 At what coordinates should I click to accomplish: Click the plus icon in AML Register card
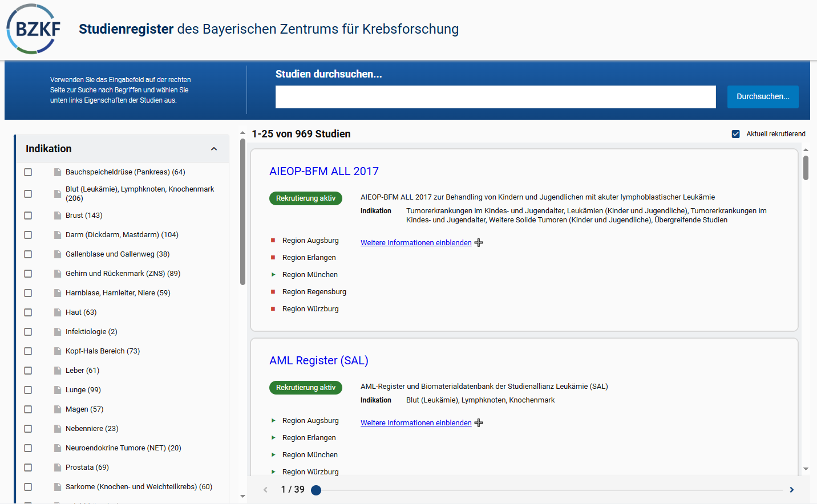[x=479, y=423]
